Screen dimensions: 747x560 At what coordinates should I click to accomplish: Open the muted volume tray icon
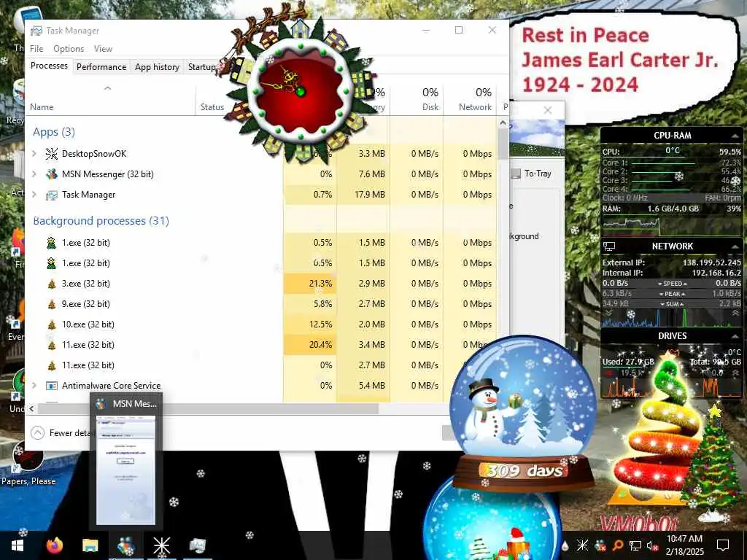click(652, 545)
